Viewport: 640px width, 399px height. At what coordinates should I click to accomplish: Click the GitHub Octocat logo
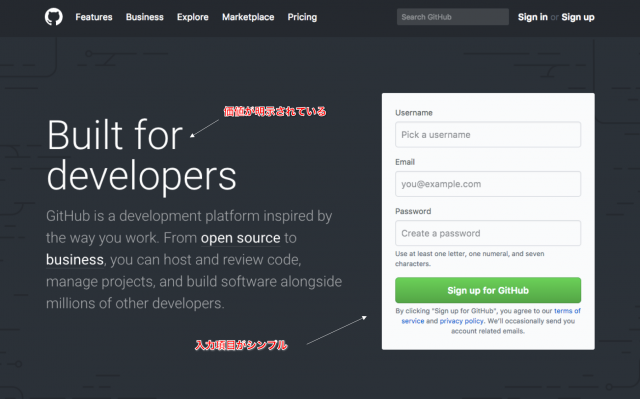53,17
